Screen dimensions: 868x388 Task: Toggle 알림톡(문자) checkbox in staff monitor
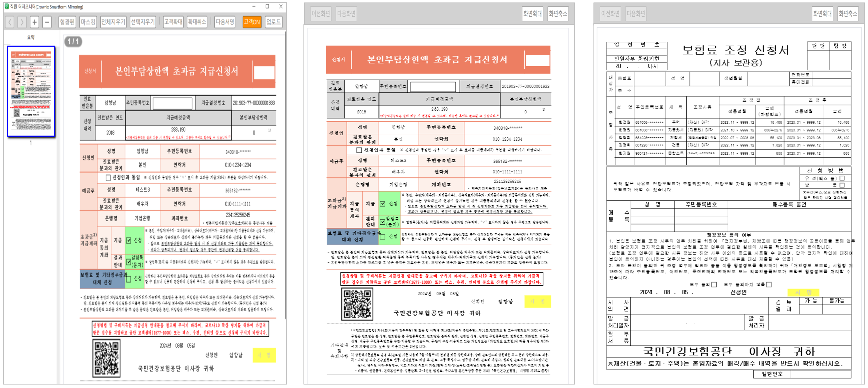[129, 262]
